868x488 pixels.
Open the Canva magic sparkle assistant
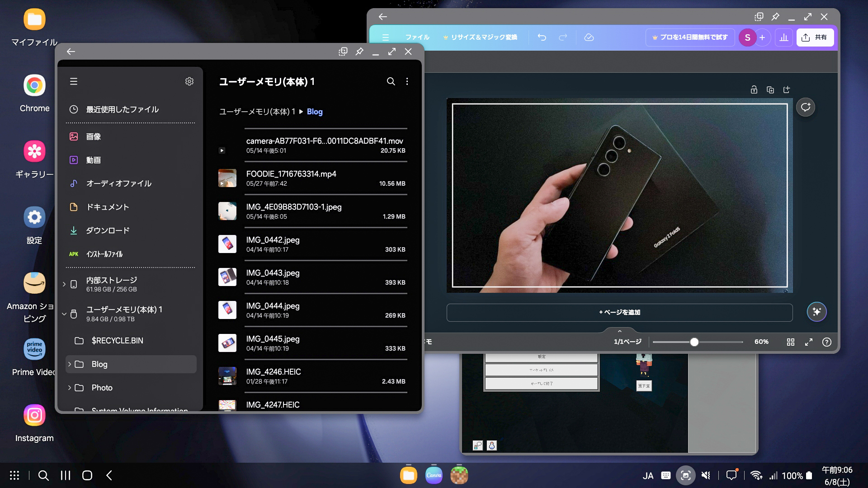[817, 312]
